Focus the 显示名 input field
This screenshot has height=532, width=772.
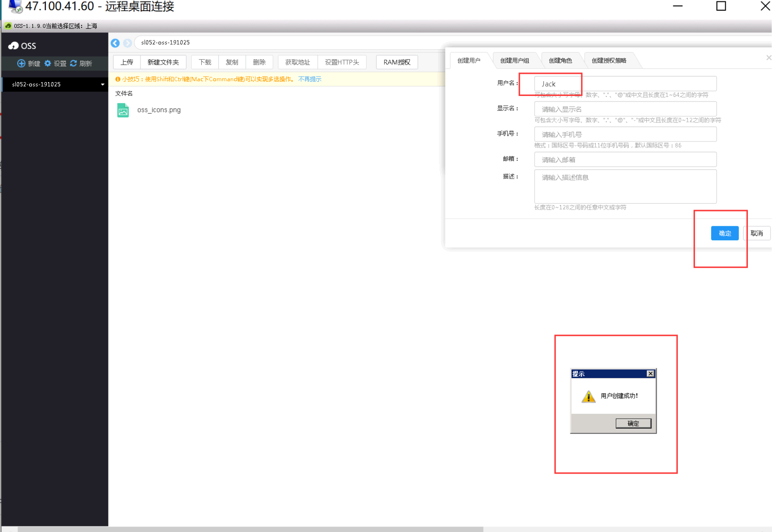(x=625, y=109)
